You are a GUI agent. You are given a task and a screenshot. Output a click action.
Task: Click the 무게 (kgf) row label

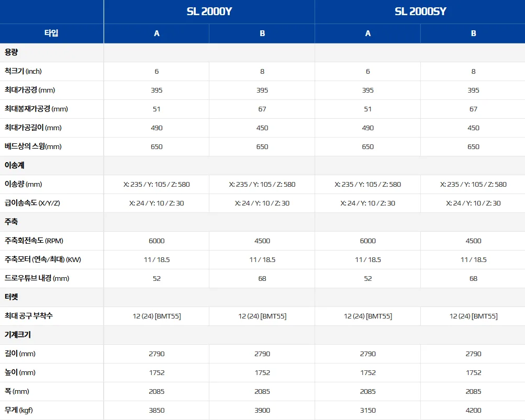point(18,410)
